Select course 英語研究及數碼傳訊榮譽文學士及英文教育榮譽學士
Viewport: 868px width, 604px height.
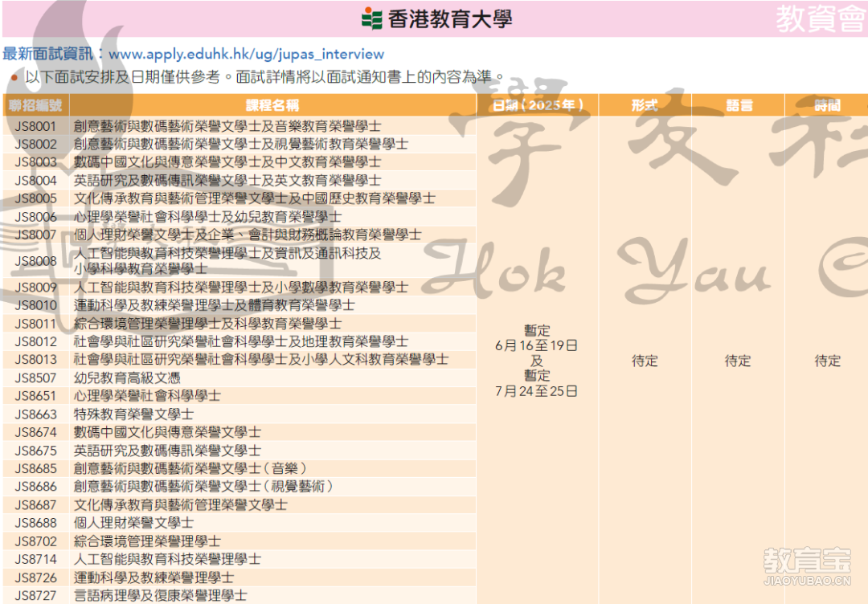227,180
